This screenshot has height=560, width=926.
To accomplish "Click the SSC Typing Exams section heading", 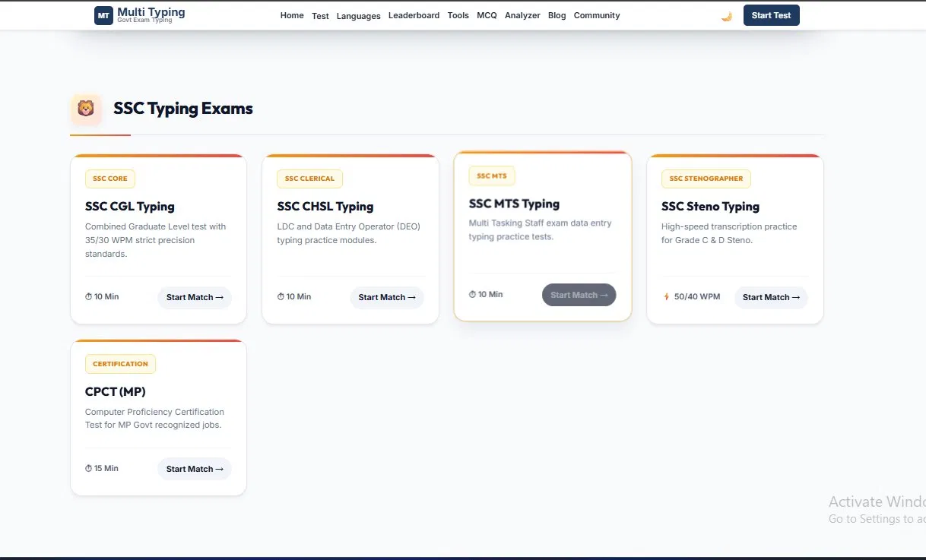I will (x=183, y=109).
